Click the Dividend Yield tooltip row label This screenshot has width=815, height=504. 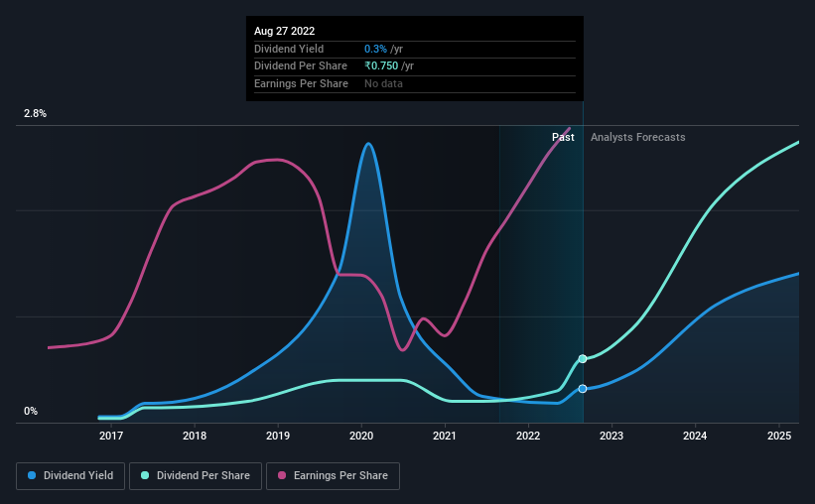pos(289,49)
